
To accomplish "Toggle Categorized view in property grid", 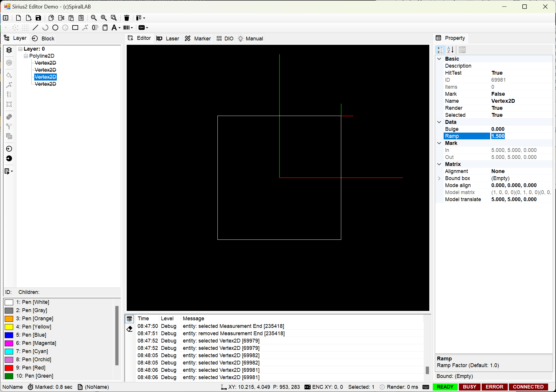I will point(440,50).
